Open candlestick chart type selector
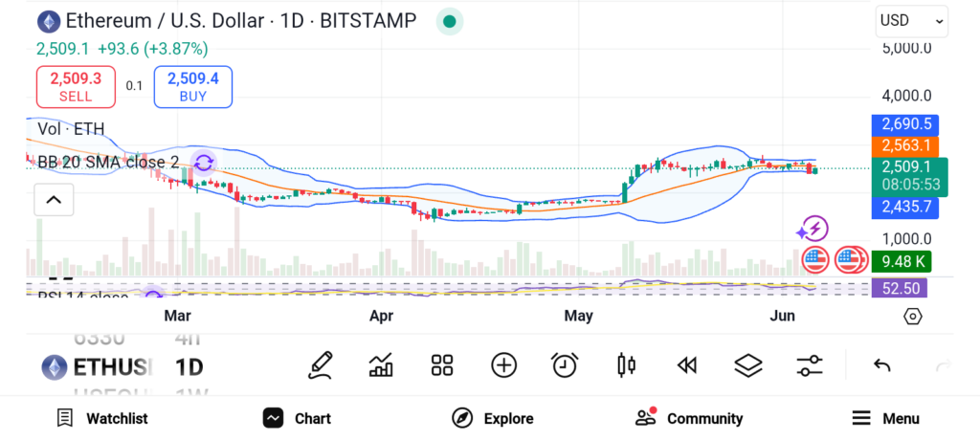 pos(627,365)
